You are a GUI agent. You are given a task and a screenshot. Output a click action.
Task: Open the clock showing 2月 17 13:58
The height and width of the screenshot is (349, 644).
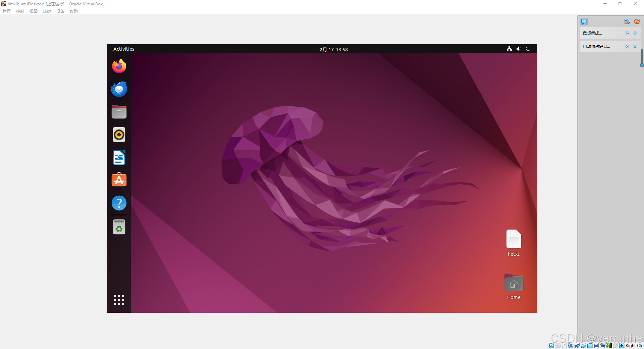coord(333,49)
